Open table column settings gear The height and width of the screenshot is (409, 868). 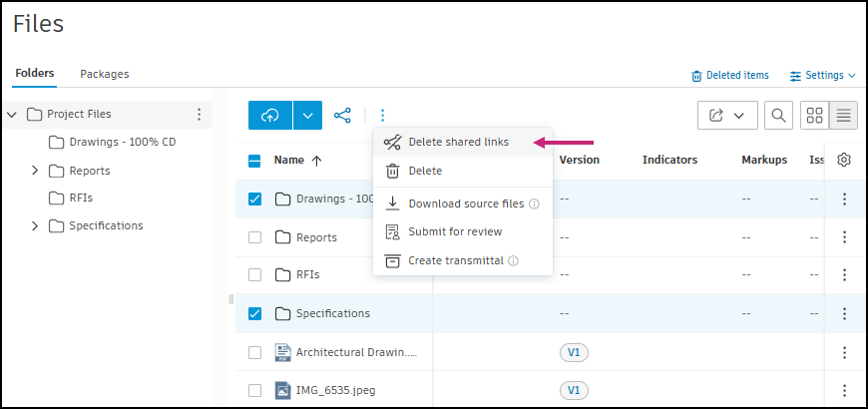pos(844,160)
